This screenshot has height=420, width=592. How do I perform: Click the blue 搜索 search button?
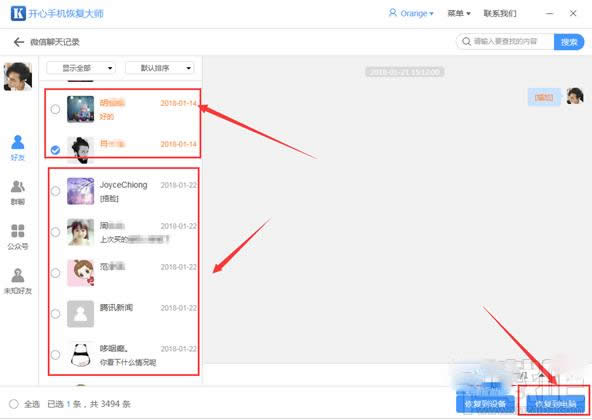point(569,42)
